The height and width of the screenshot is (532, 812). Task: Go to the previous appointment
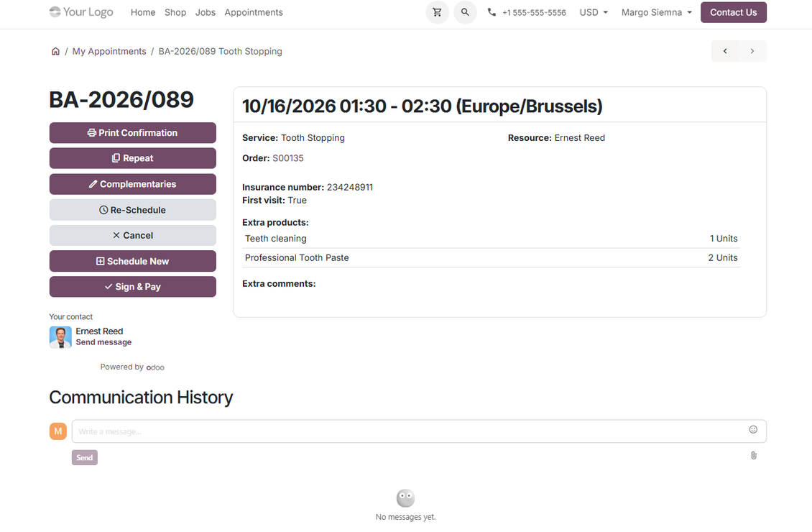[725, 51]
